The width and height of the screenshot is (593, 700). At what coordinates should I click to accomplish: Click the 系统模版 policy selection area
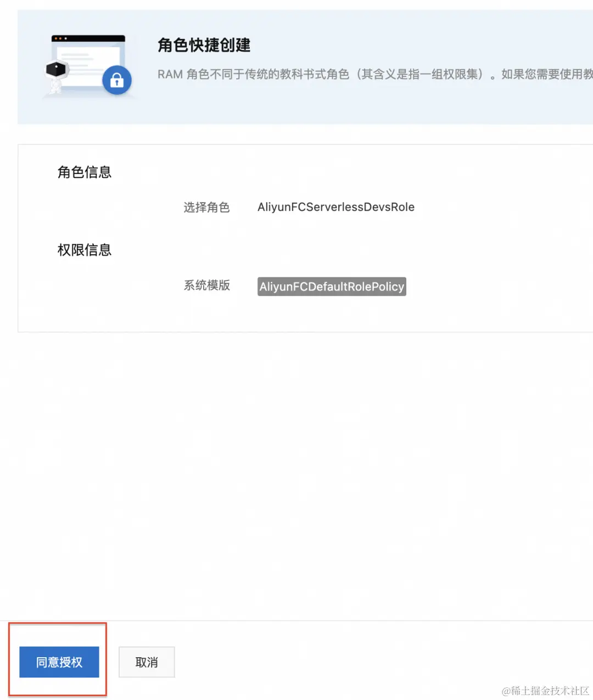207,285
